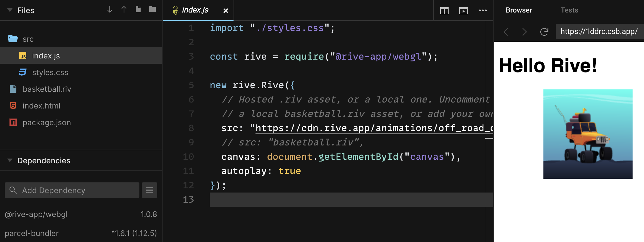Select the src folder row
Viewport: 644px width, 242px height.
coord(81,39)
